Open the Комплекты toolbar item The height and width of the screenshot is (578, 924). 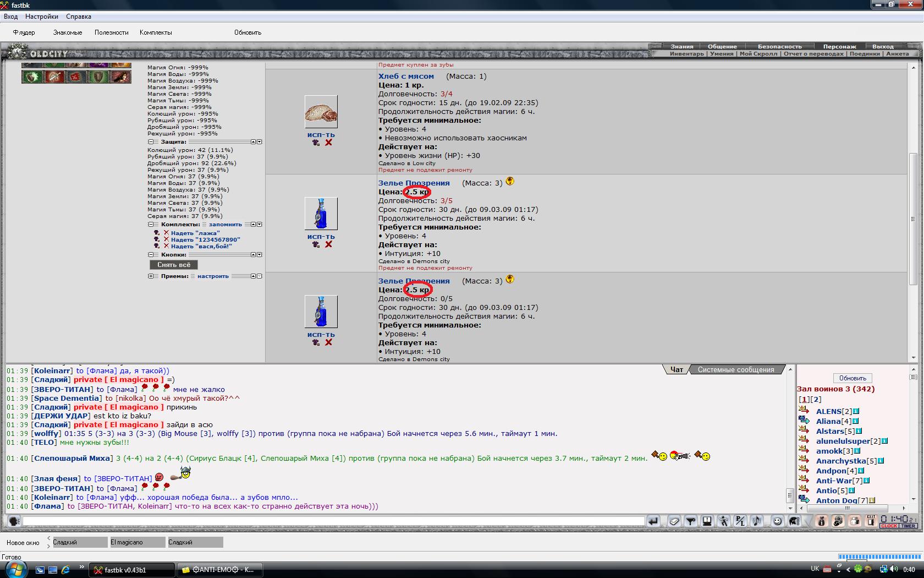click(156, 32)
